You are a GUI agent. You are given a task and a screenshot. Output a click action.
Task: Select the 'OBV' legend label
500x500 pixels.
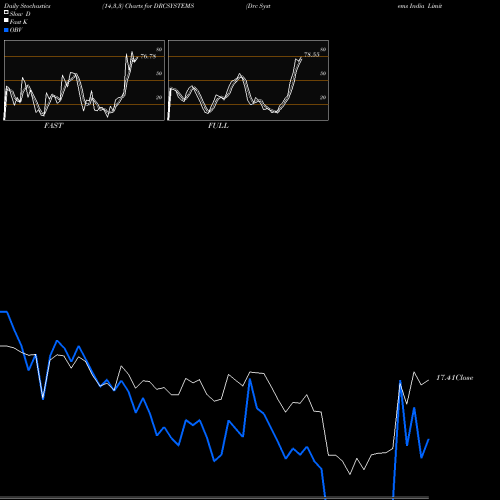[16, 30]
